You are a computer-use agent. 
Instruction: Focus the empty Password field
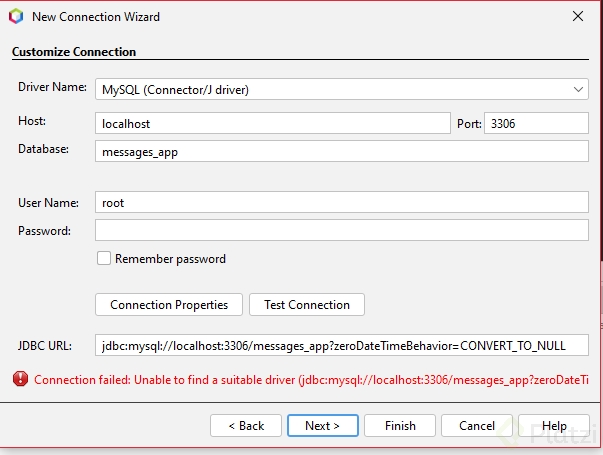[x=341, y=230]
